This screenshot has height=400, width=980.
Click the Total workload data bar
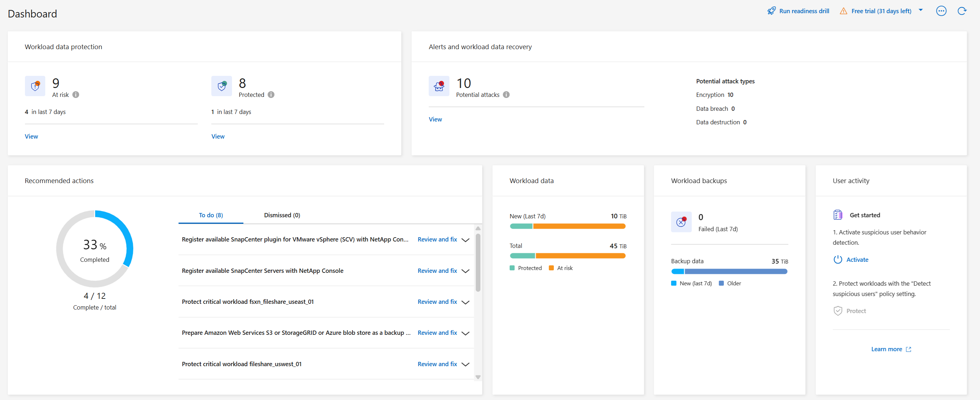(567, 256)
